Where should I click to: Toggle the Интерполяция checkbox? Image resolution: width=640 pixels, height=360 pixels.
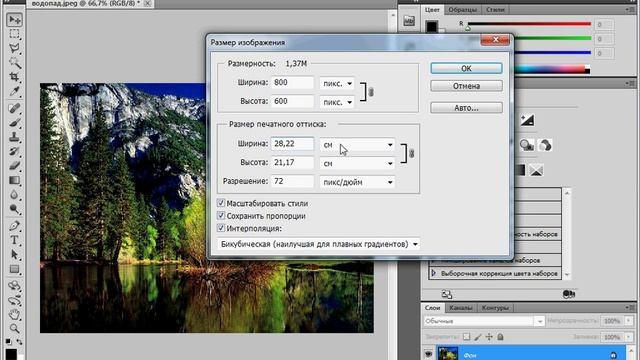pyautogui.click(x=221, y=228)
